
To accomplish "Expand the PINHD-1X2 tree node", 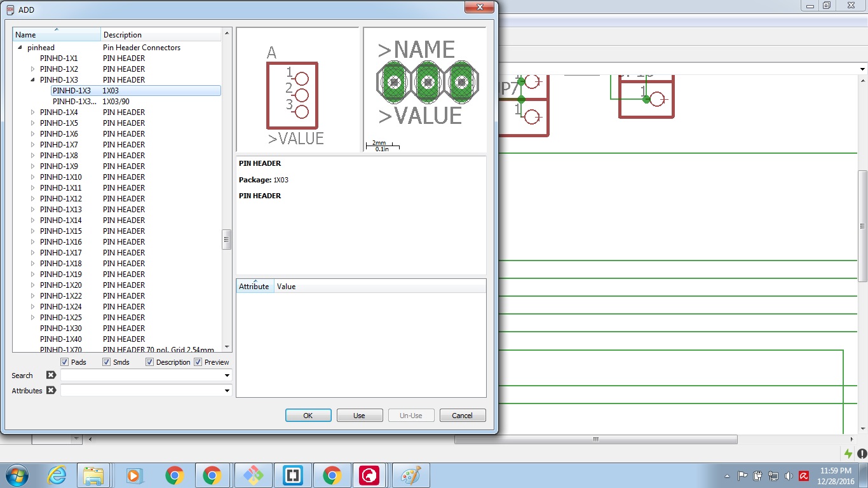I will point(33,69).
